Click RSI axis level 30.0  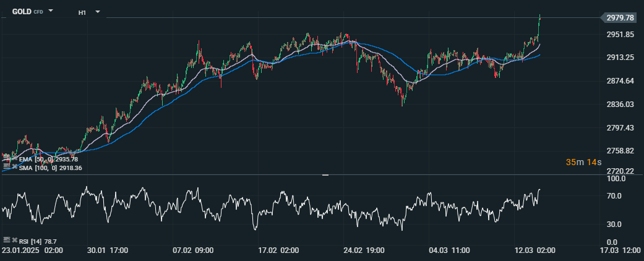(x=613, y=225)
